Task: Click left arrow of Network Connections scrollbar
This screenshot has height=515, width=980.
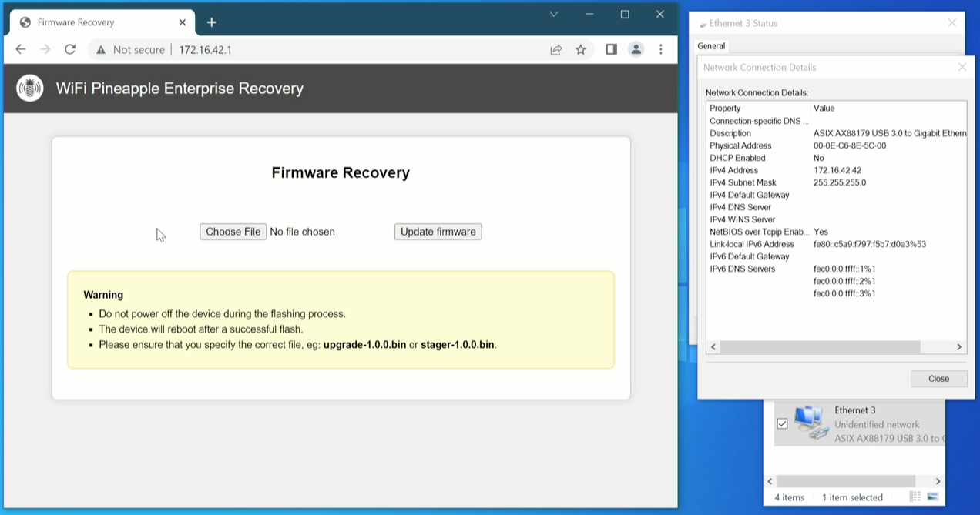Action: coord(770,482)
